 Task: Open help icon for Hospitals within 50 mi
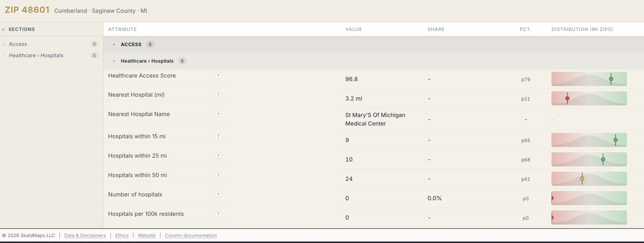(218, 175)
